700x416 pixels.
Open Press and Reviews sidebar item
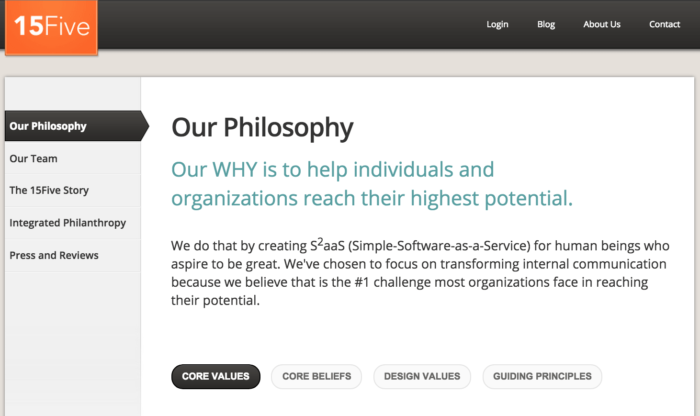tap(54, 255)
